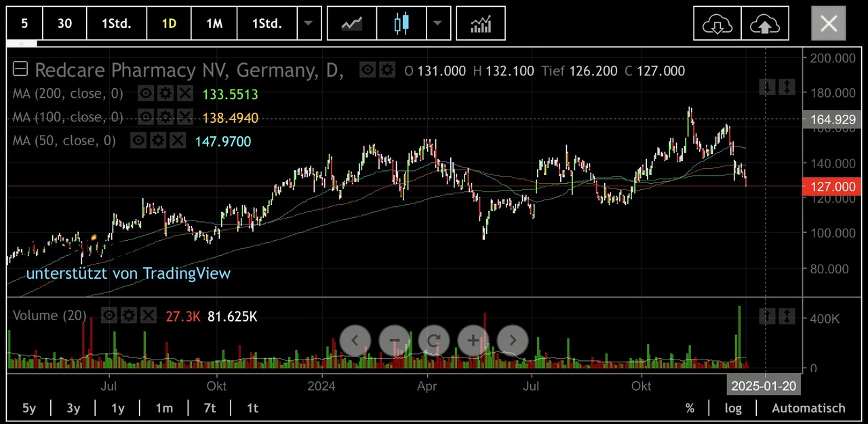Image resolution: width=868 pixels, height=424 pixels.
Task: Click the 200.000 price scale label
Action: click(833, 58)
